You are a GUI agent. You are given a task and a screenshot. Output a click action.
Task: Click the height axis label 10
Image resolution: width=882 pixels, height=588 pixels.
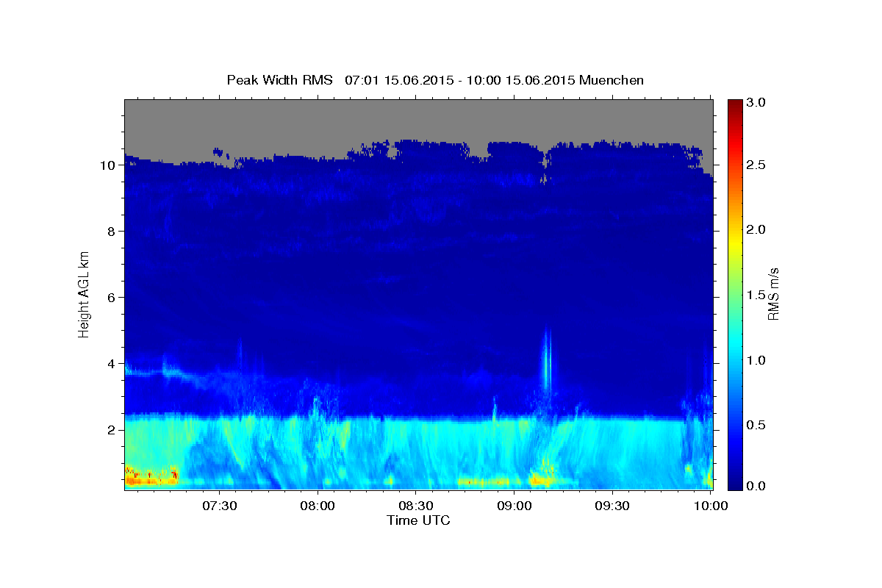pos(109,165)
